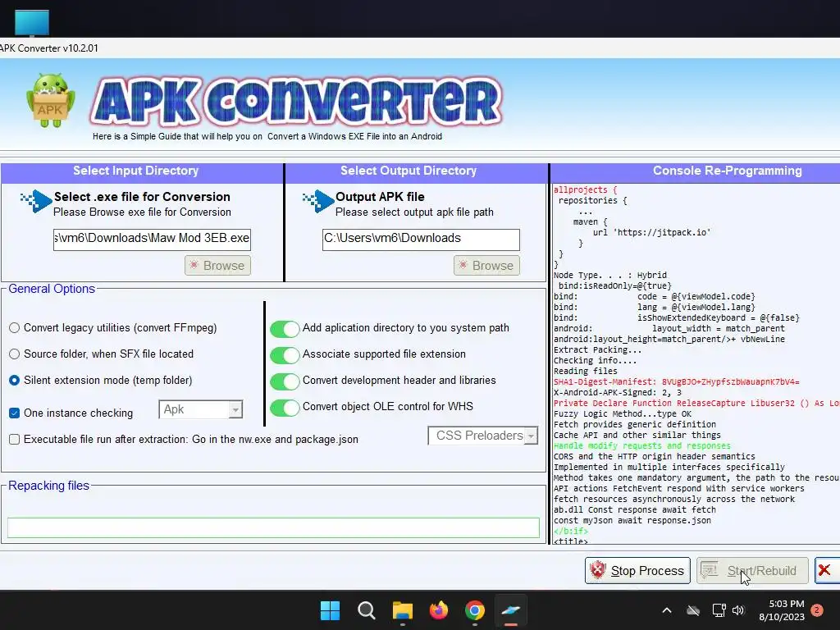Viewport: 840px width, 630px height.
Task: Click the 'APK Converter v10.2.01' window title
Action: 48,48
